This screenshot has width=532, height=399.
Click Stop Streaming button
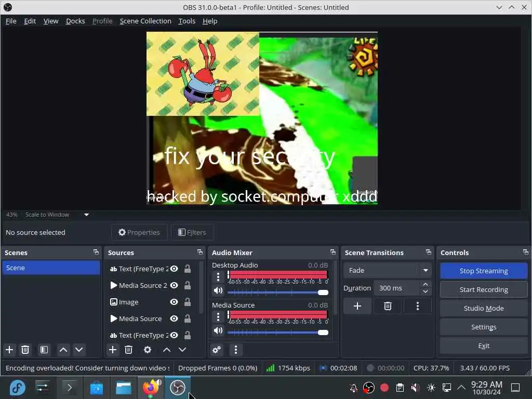pyautogui.click(x=484, y=271)
